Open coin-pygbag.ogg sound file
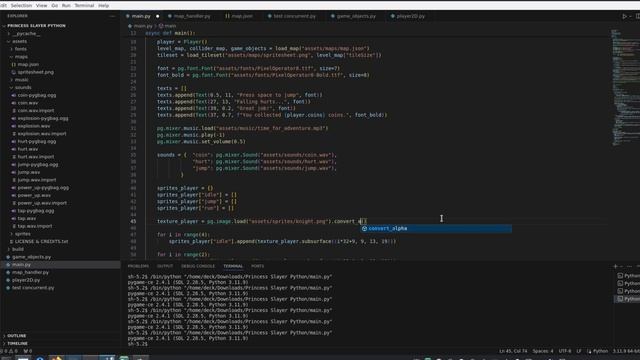 click(37, 95)
